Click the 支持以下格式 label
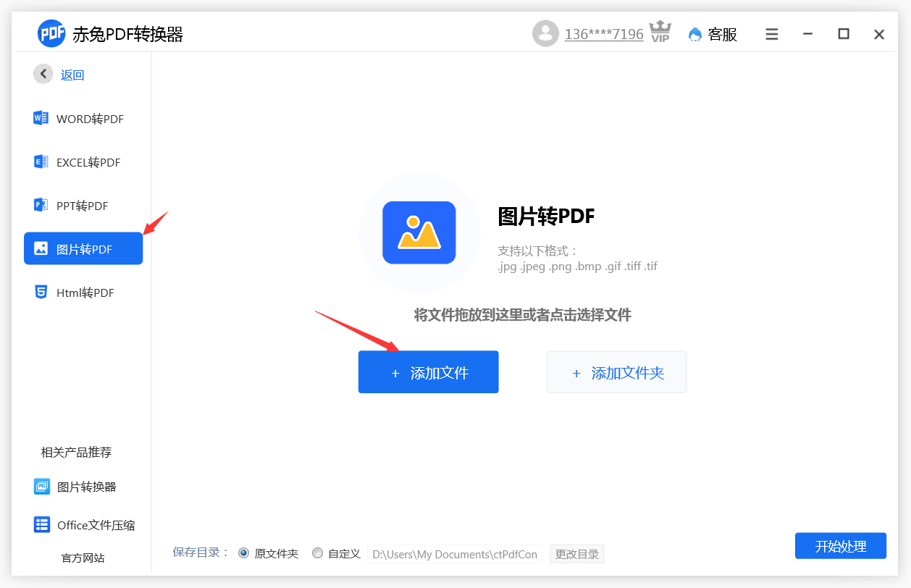Screen dimensions: 911x588 point(538,251)
